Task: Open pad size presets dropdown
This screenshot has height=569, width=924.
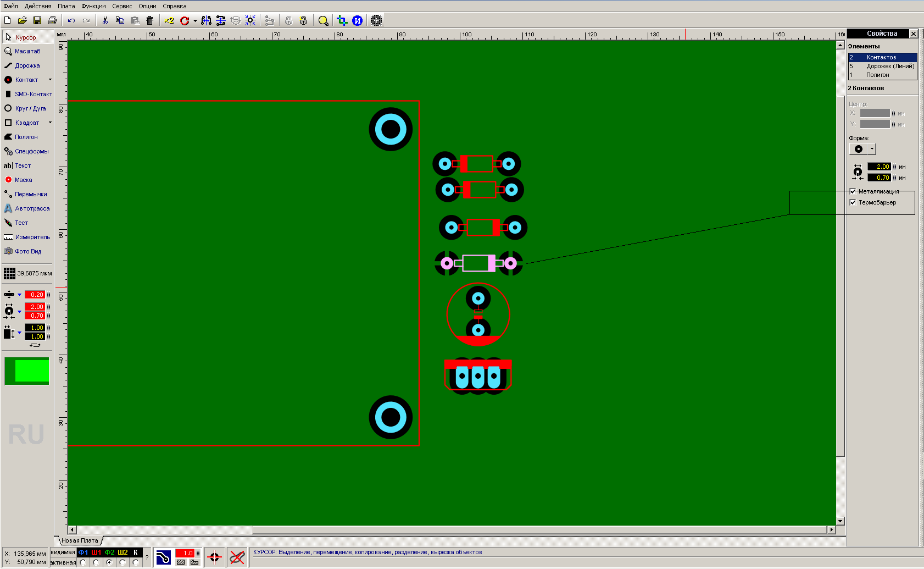Action: (19, 311)
